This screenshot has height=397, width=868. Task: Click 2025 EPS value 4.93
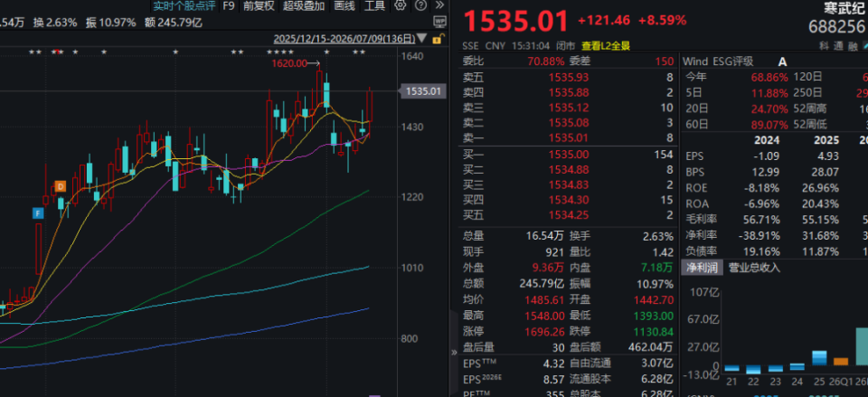click(x=829, y=156)
